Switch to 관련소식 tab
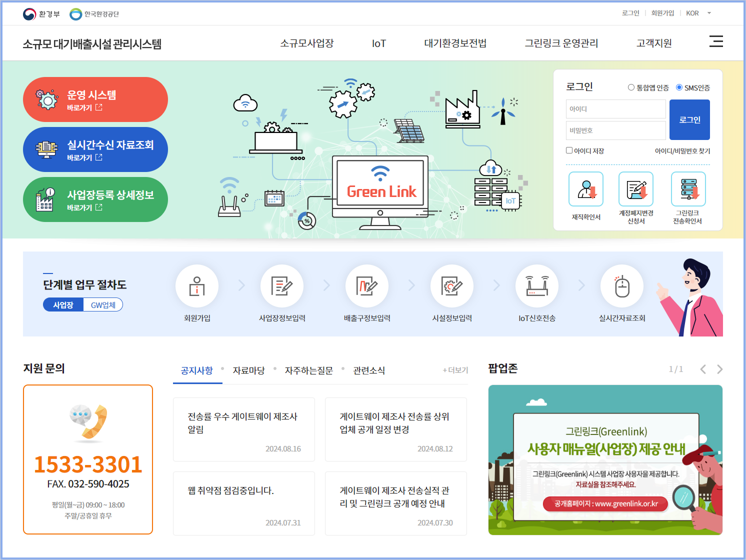Image resolution: width=746 pixels, height=560 pixels. coord(369,370)
